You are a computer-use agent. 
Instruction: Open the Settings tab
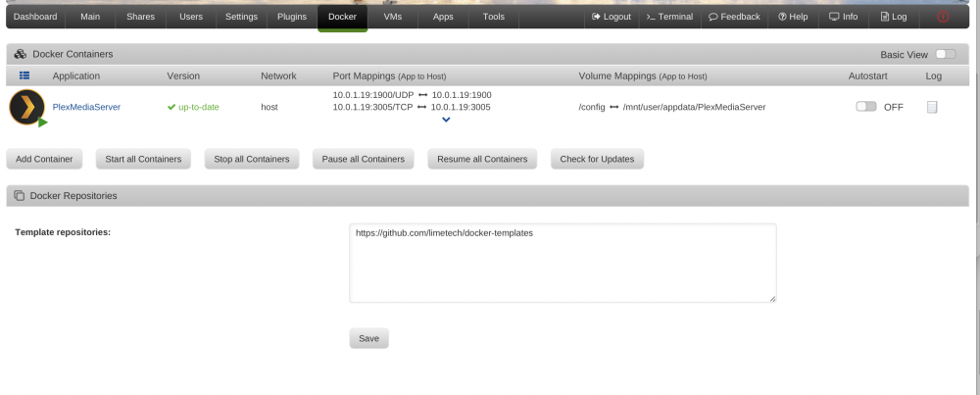point(241,17)
